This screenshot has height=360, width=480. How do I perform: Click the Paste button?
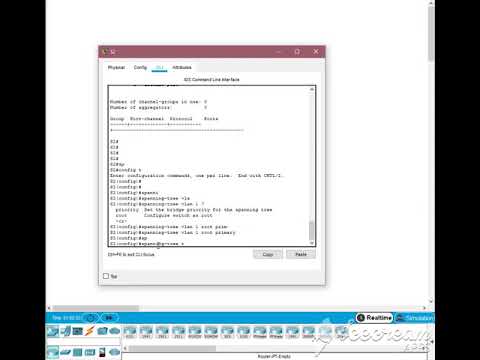(301, 254)
